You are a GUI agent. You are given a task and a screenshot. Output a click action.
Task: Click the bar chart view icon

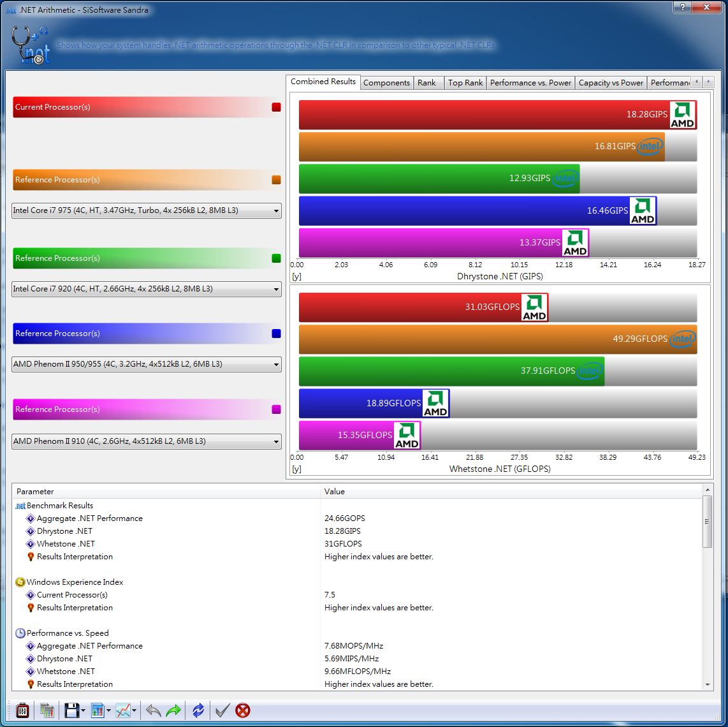pos(98,710)
